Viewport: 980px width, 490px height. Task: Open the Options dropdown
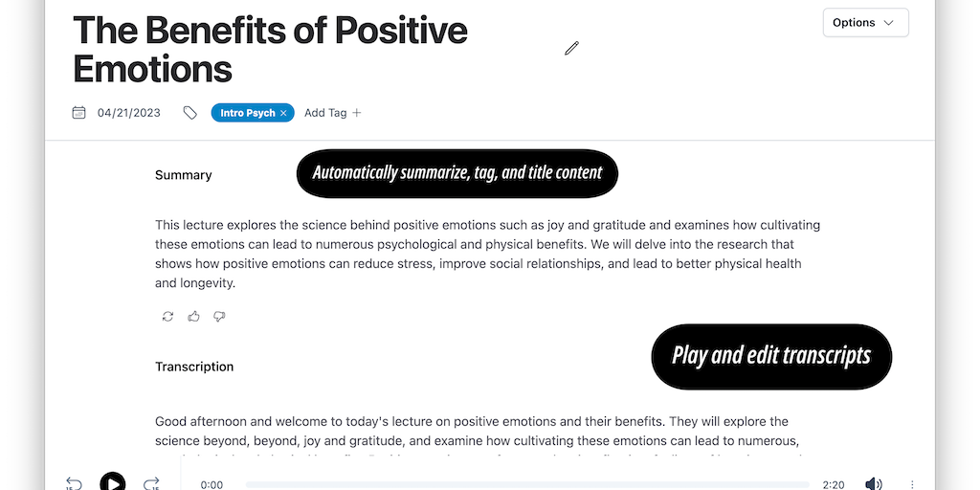[865, 23]
